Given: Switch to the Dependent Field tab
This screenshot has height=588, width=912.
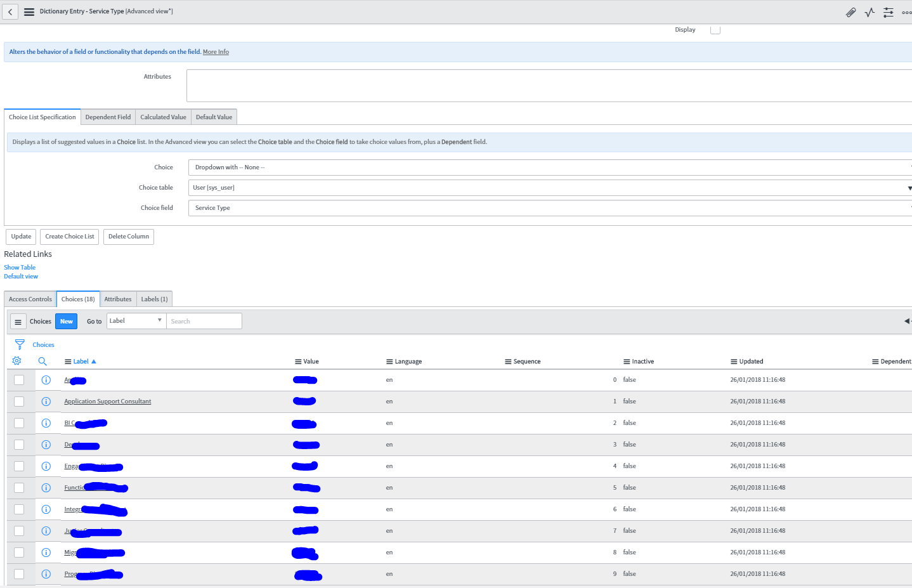Looking at the screenshot, I should (108, 117).
